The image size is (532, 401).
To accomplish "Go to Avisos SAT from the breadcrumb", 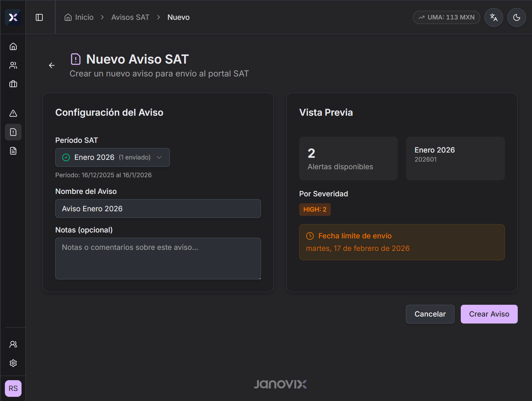I will [x=130, y=17].
